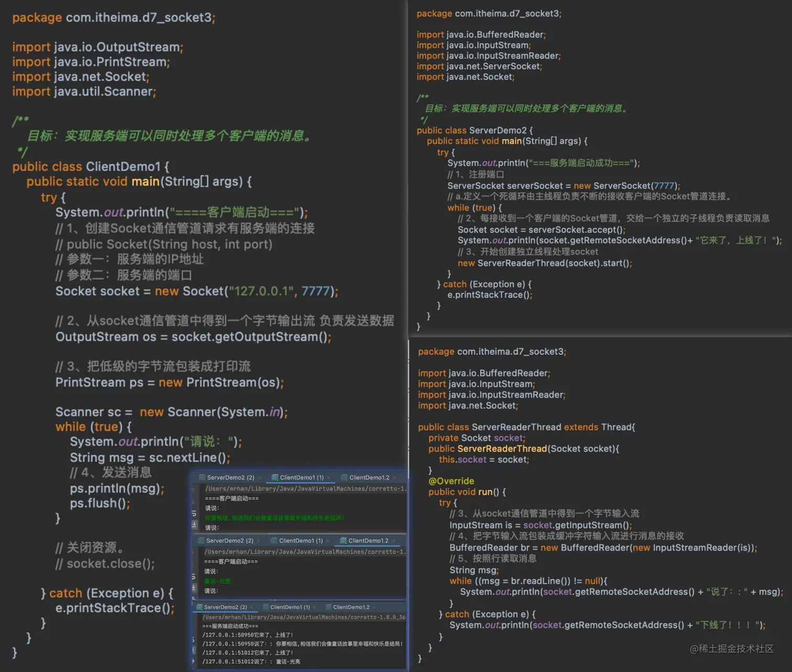
Task: Close ClientDemo1 (1) tab in middle console
Action: pyautogui.click(x=328, y=541)
